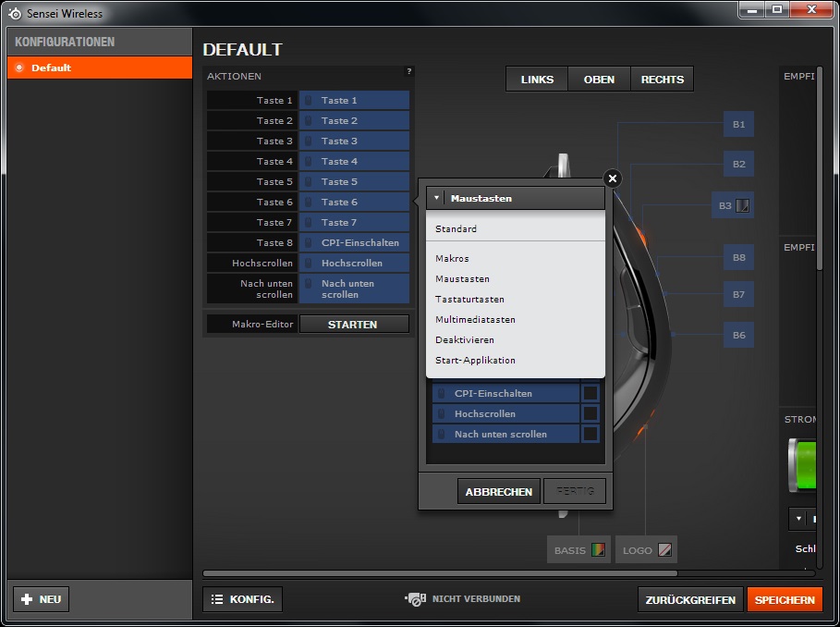Open Taste 1 action assignment
This screenshot has height=627, width=840.
[x=354, y=101]
